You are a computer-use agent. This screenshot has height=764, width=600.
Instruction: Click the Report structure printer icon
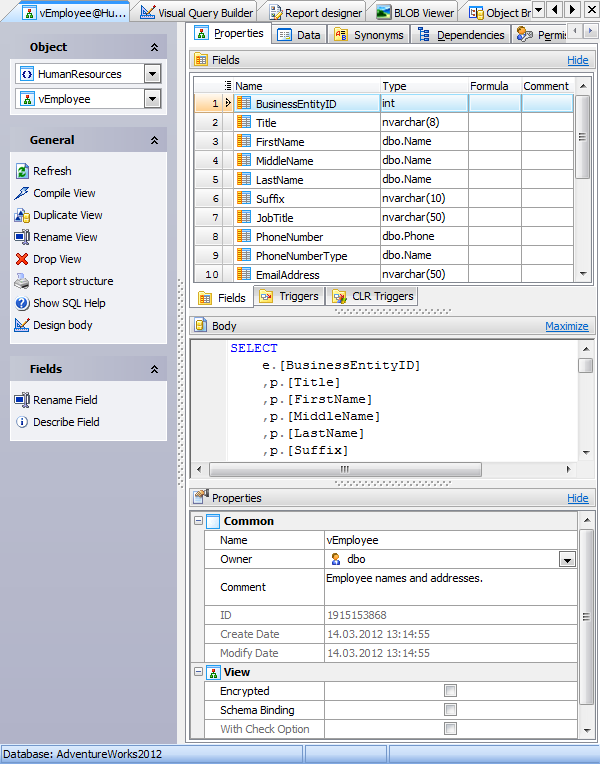[x=23, y=281]
